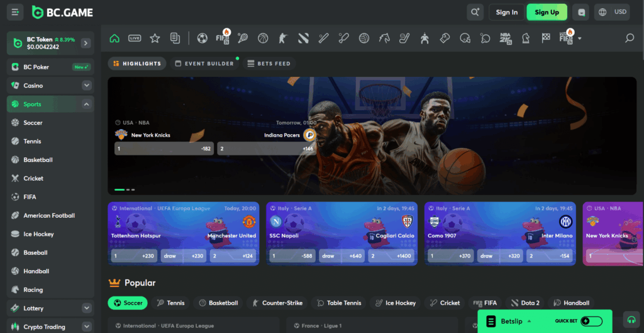Select the basketball icon in sports bar
644x333 pixels.
pyautogui.click(x=263, y=38)
